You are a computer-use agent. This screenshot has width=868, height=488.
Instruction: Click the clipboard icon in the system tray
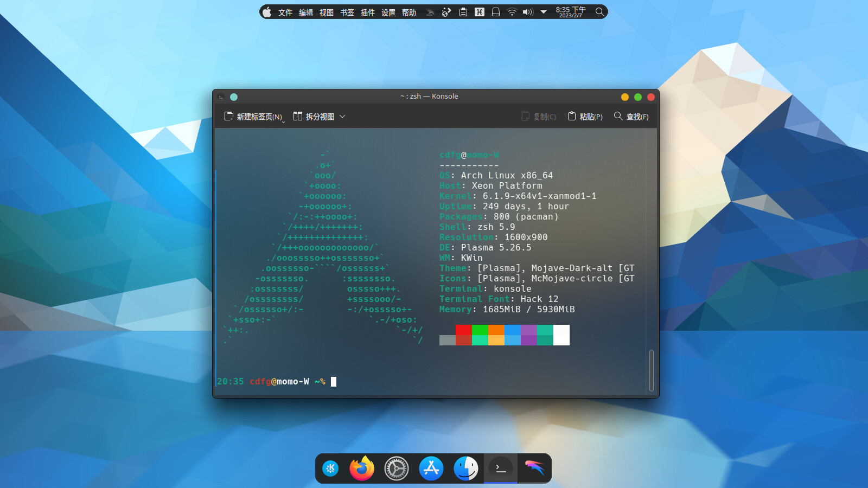click(463, 11)
